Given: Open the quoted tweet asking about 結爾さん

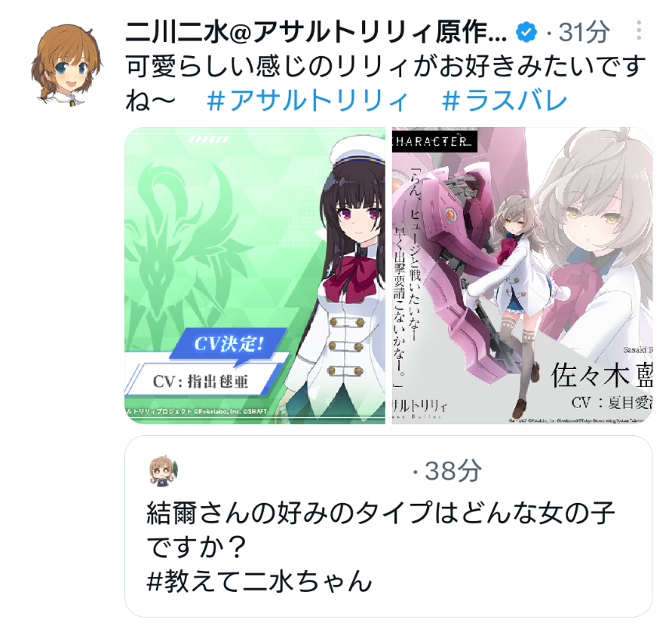Looking at the screenshot, I should point(388,526).
